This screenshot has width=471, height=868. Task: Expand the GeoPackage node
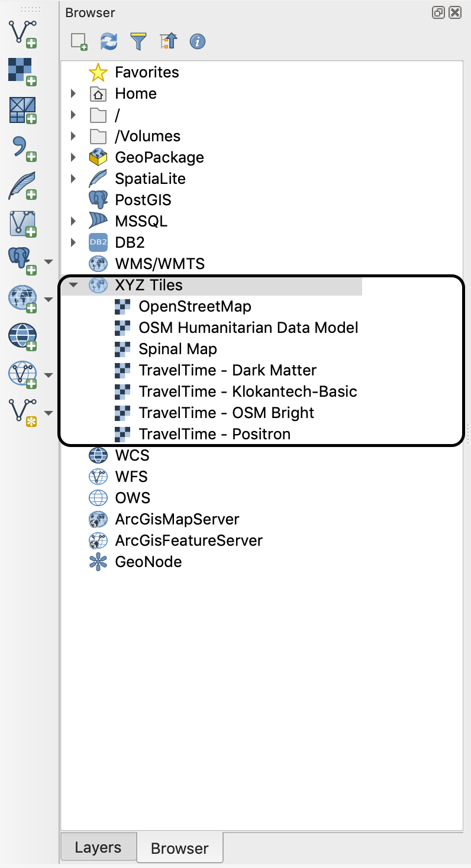pos(73,157)
